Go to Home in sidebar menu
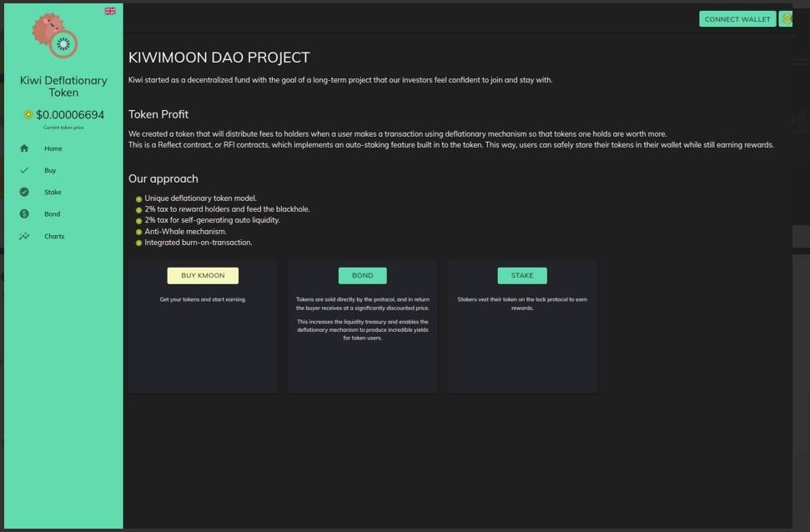The height and width of the screenshot is (532, 810). coord(53,148)
